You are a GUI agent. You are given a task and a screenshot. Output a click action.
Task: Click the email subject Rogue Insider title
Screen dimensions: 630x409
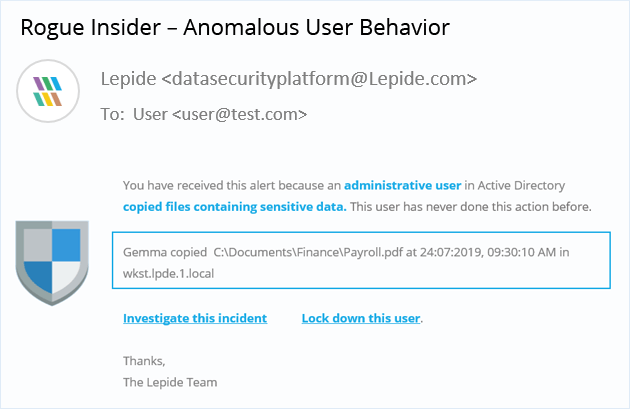[235, 27]
